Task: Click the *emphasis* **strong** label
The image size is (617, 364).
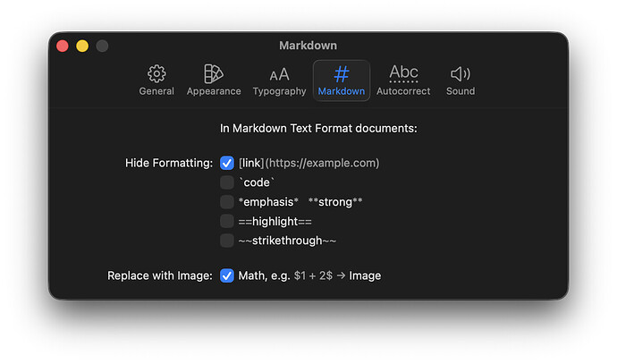Action: pos(300,202)
